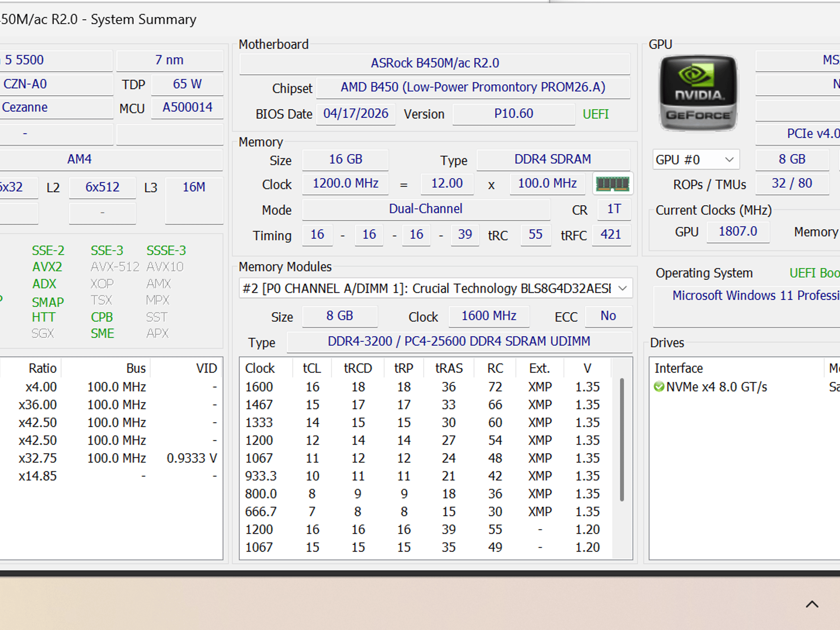Open the memory module selection dropdown
The image size is (840, 630).
(436, 288)
